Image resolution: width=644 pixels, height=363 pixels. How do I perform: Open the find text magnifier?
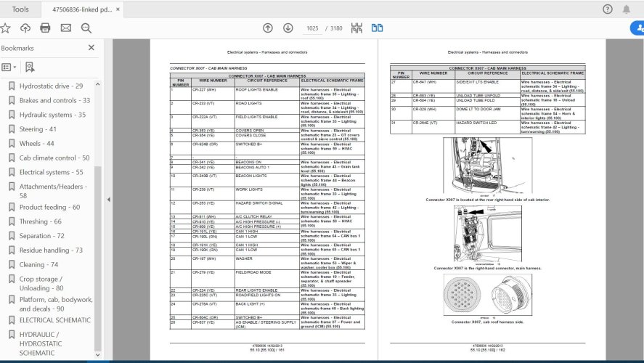86,28
